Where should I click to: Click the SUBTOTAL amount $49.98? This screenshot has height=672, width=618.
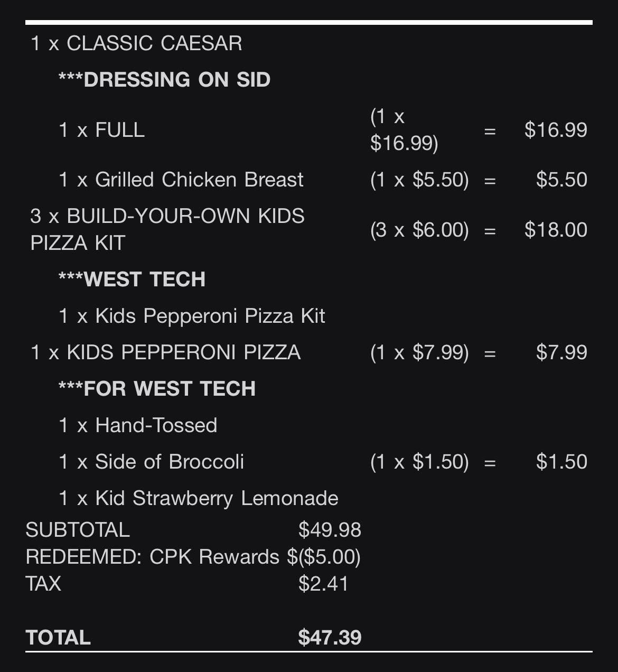[330, 530]
